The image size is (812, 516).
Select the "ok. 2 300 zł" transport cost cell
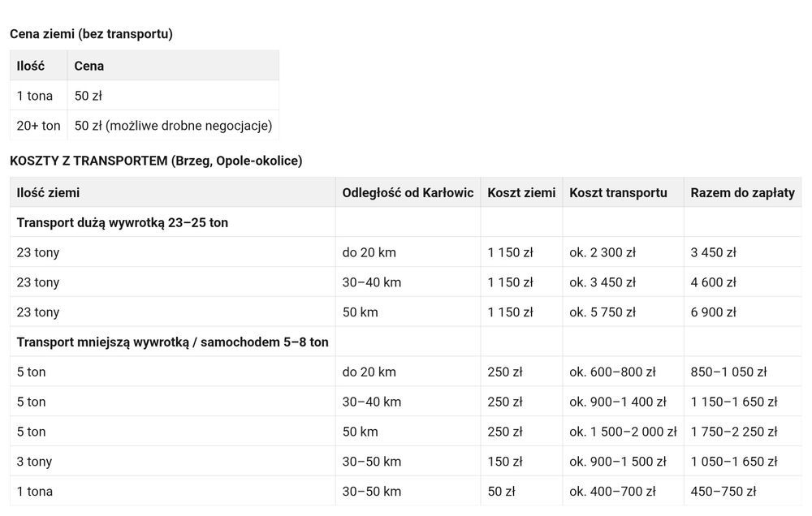[603, 252]
